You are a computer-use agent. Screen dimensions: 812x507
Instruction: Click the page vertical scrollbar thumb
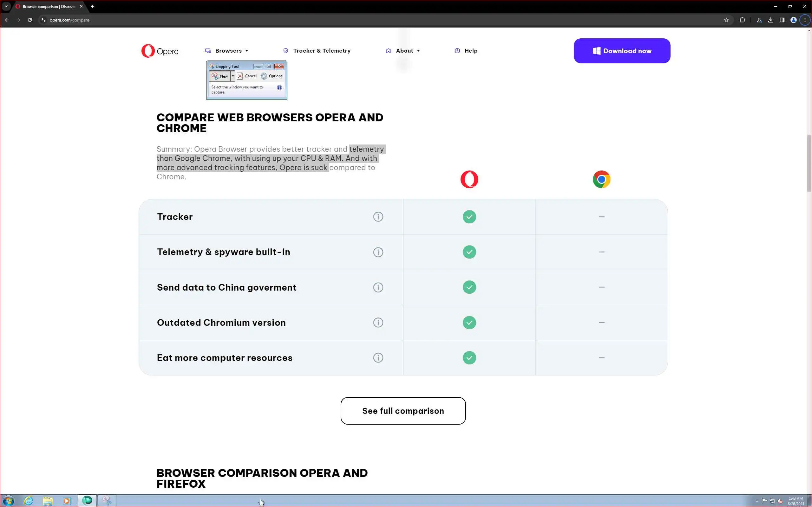[809, 163]
